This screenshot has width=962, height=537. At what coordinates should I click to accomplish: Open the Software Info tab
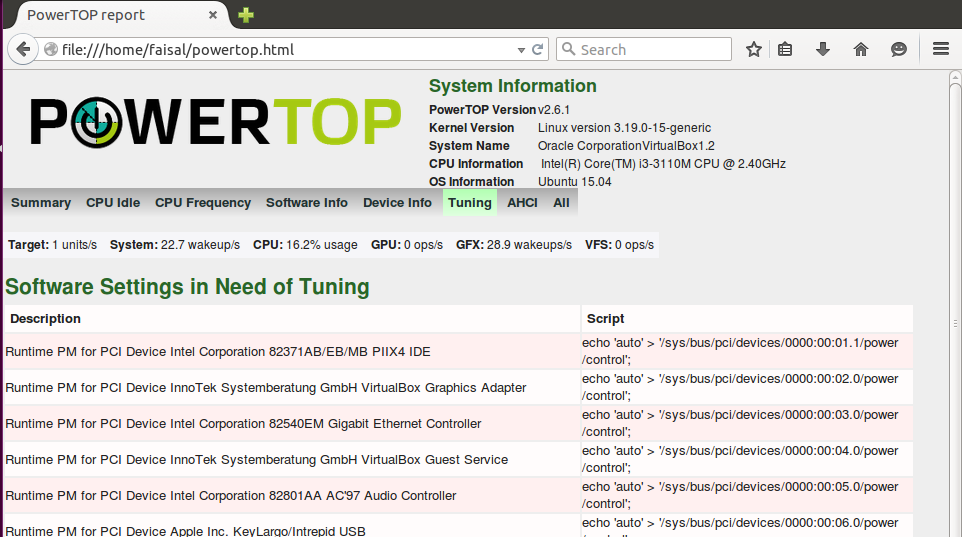pos(307,203)
